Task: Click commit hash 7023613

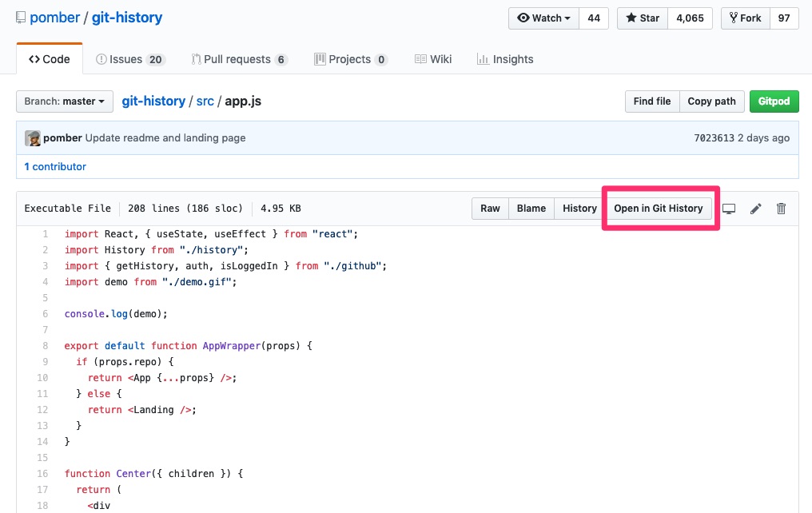Action: (x=714, y=138)
